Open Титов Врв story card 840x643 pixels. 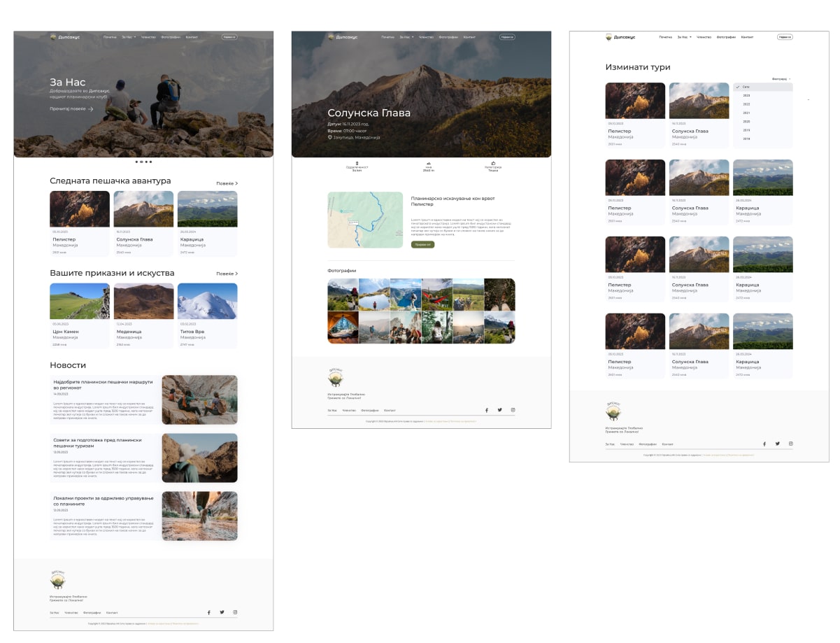(207, 315)
